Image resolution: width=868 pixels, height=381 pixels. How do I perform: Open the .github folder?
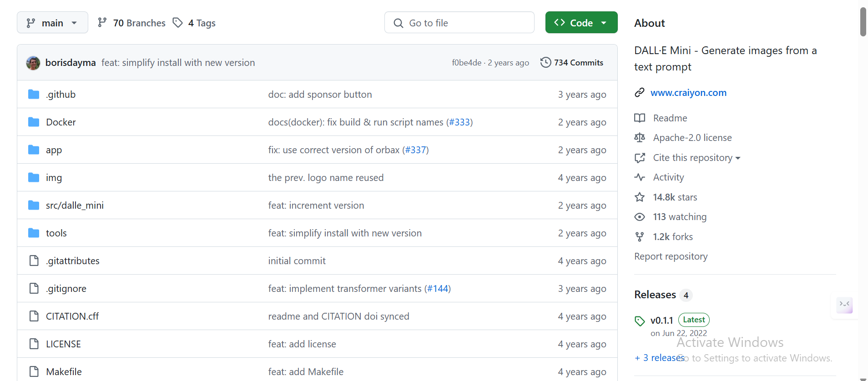click(x=61, y=95)
